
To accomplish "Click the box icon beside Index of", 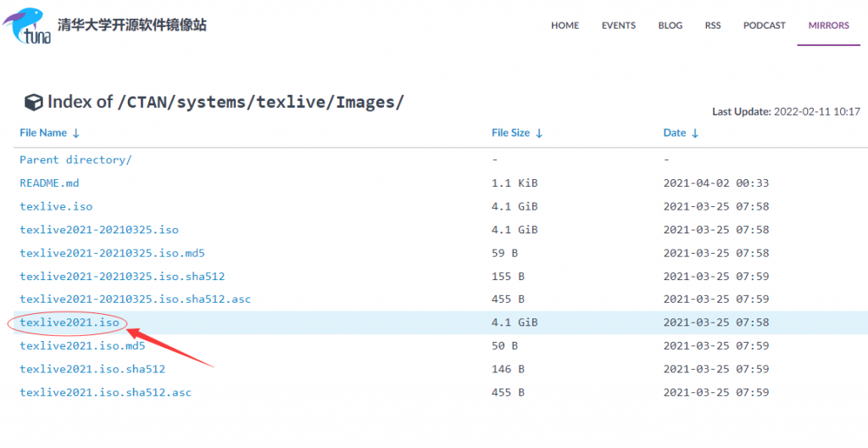I will click(x=33, y=103).
